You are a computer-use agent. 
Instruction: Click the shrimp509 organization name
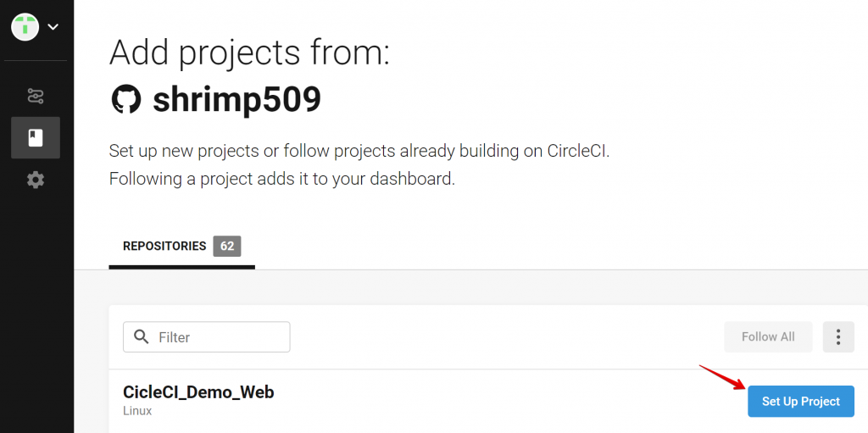(x=237, y=100)
